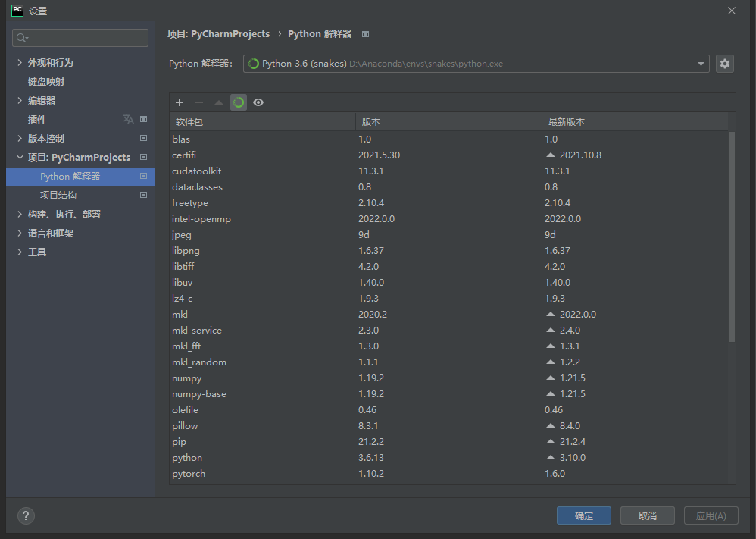
Task: Select the lz4-c package row
Action: (449, 298)
